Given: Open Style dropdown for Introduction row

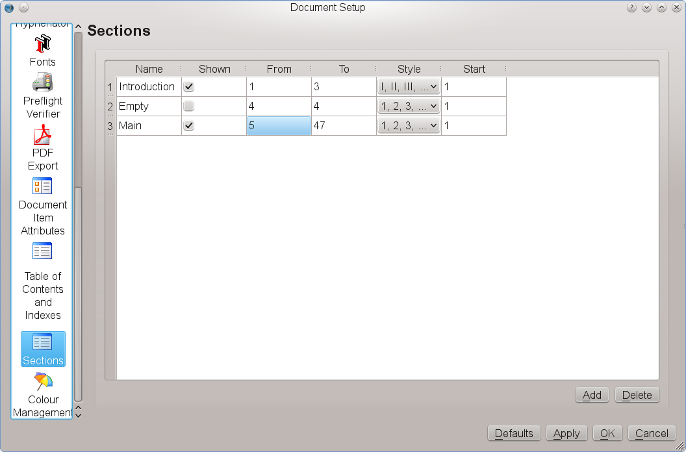Looking at the screenshot, I should (409, 87).
